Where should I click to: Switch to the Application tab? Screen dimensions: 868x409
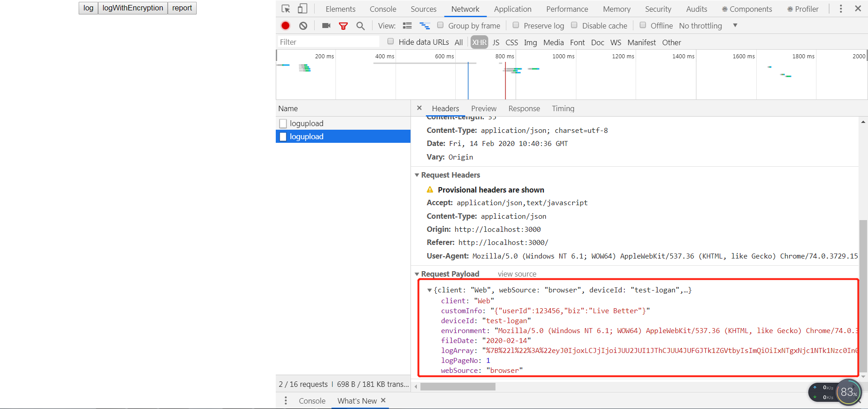click(x=513, y=9)
